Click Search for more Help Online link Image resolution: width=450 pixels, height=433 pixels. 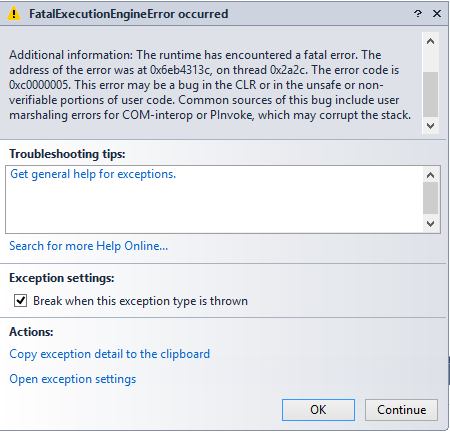tap(88, 246)
